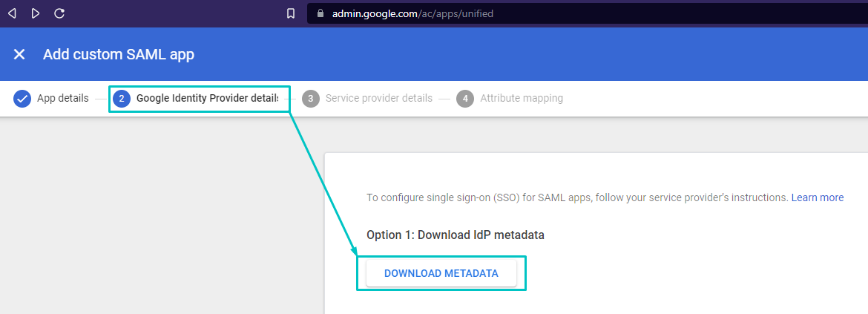Jump to the Service provider details step
868x314 pixels.
click(x=378, y=98)
